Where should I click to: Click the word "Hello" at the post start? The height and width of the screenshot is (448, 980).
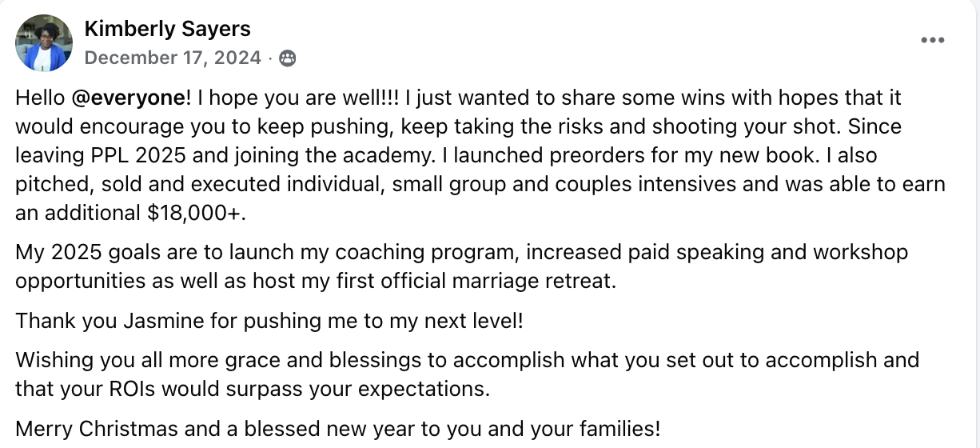40,98
